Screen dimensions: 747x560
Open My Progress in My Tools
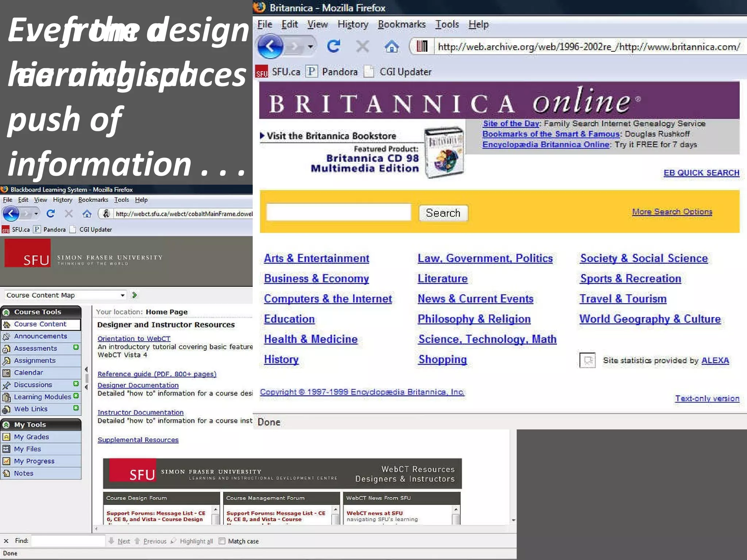[x=41, y=461]
